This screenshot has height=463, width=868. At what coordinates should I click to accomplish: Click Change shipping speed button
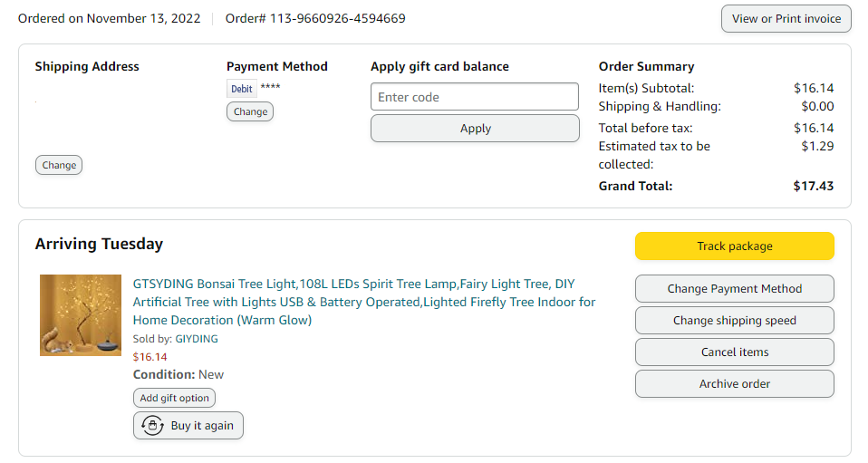coord(734,321)
